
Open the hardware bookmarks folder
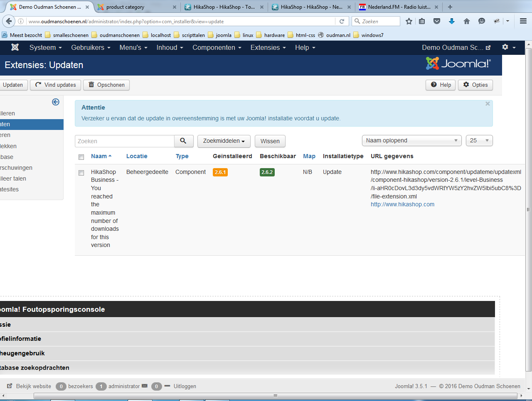pos(271,35)
